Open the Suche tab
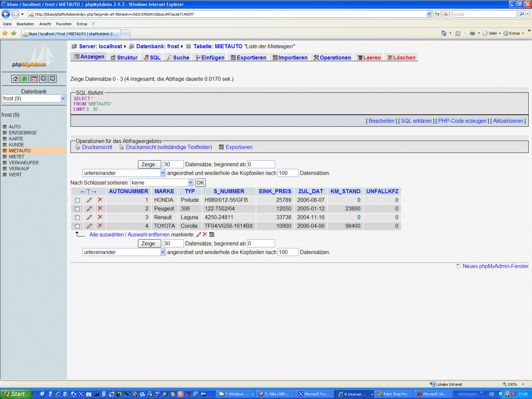This screenshot has height=399, width=532. point(178,58)
